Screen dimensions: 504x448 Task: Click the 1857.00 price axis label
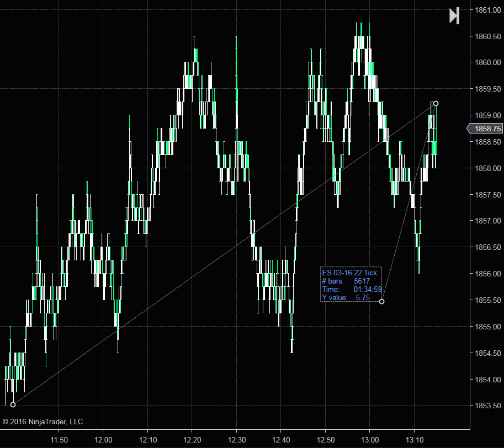point(487,221)
